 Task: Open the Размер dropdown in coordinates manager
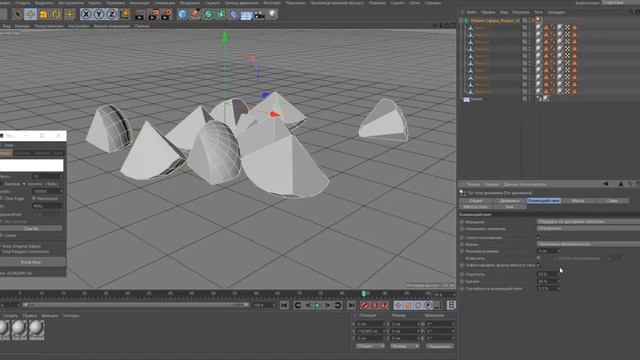click(x=404, y=346)
